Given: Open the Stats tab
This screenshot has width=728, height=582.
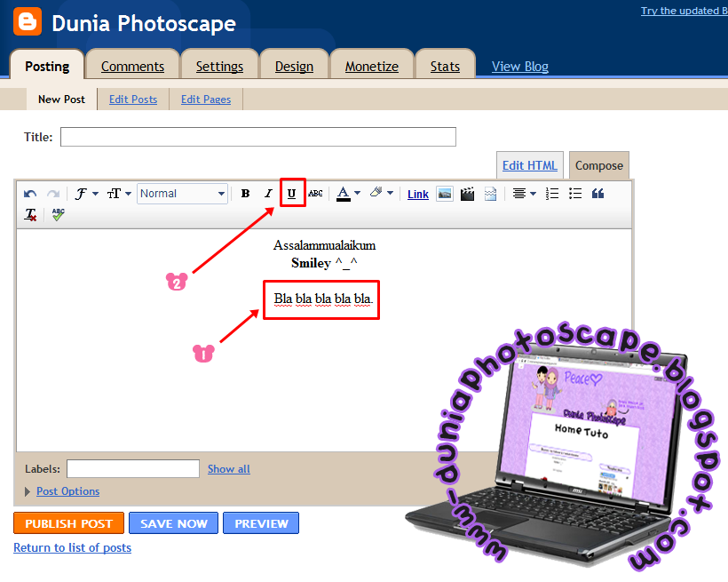Looking at the screenshot, I should 445,67.
